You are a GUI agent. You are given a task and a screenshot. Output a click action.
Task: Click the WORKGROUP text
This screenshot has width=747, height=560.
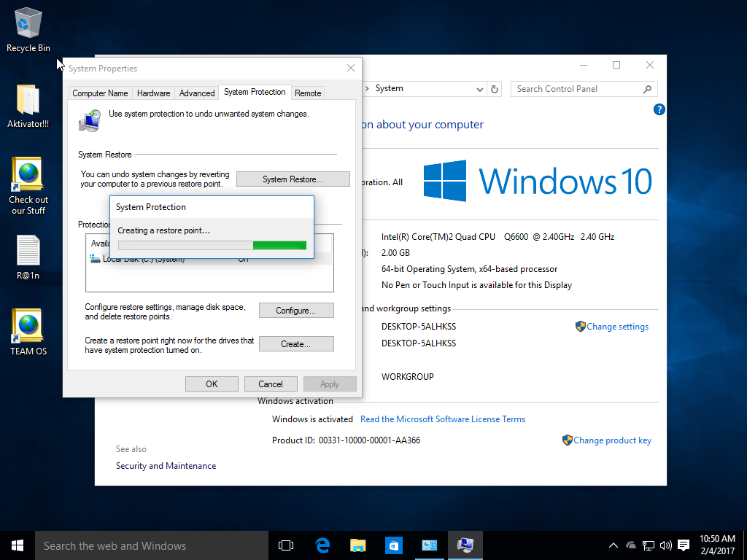(408, 377)
